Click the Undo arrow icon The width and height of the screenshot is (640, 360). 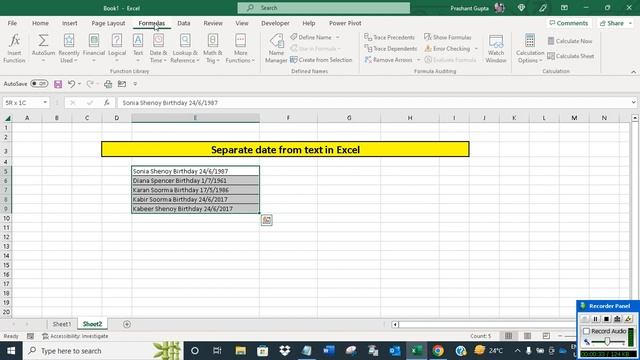pos(71,84)
